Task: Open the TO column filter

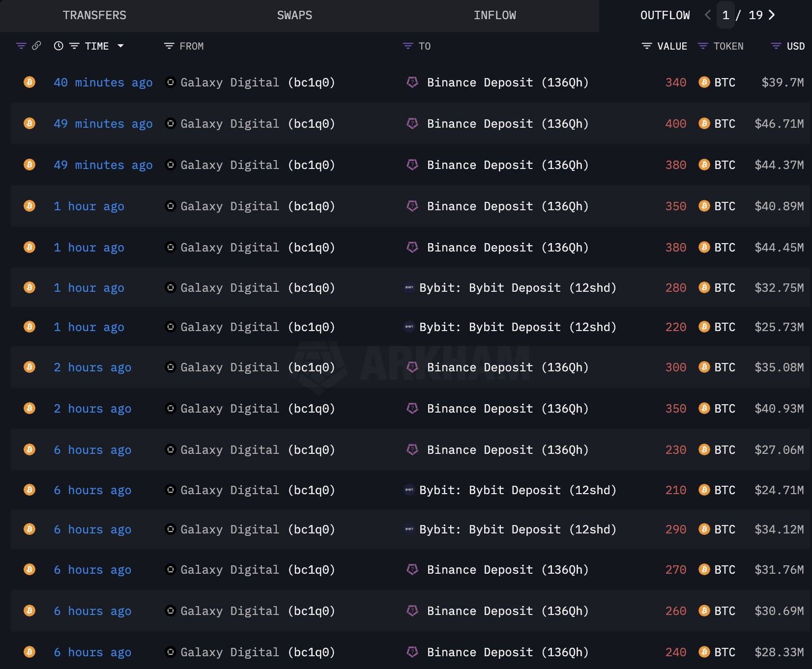Action: point(408,46)
